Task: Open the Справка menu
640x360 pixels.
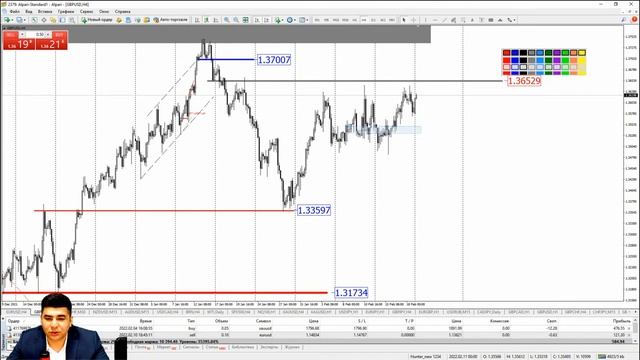Action: point(122,11)
